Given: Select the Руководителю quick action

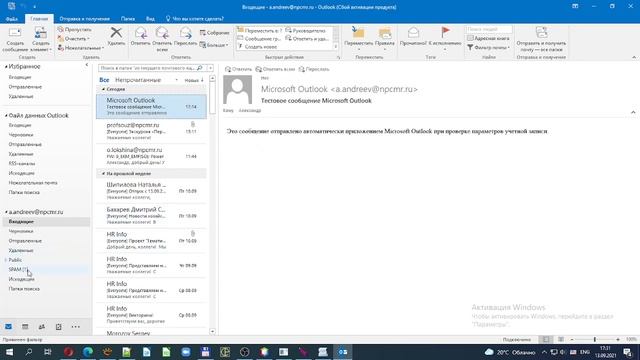Looking at the screenshot, I should coord(305,31).
